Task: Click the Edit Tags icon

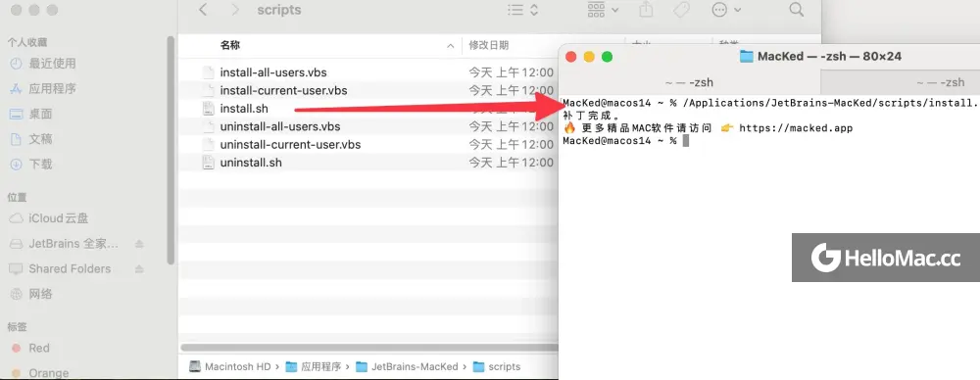Action: pyautogui.click(x=681, y=10)
